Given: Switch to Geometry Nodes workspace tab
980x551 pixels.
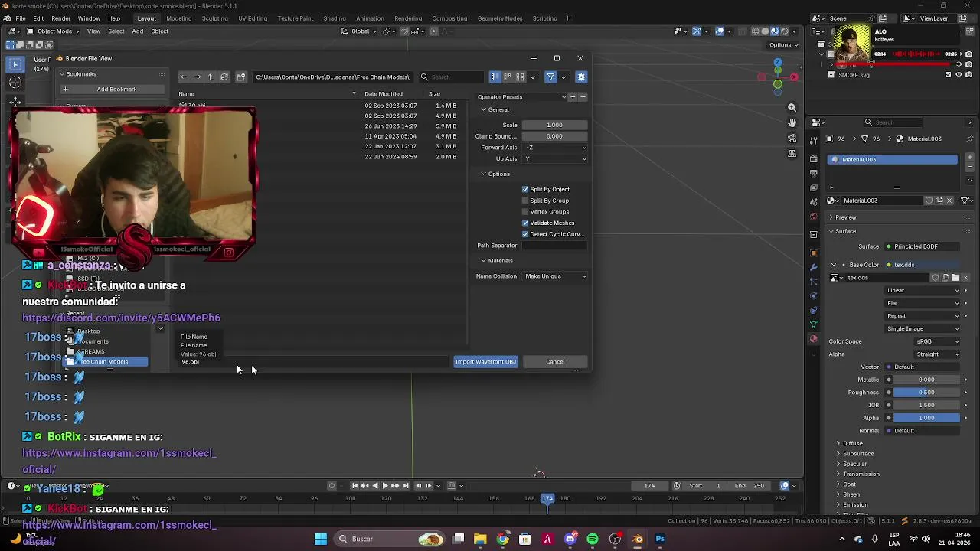Looking at the screenshot, I should click(500, 18).
